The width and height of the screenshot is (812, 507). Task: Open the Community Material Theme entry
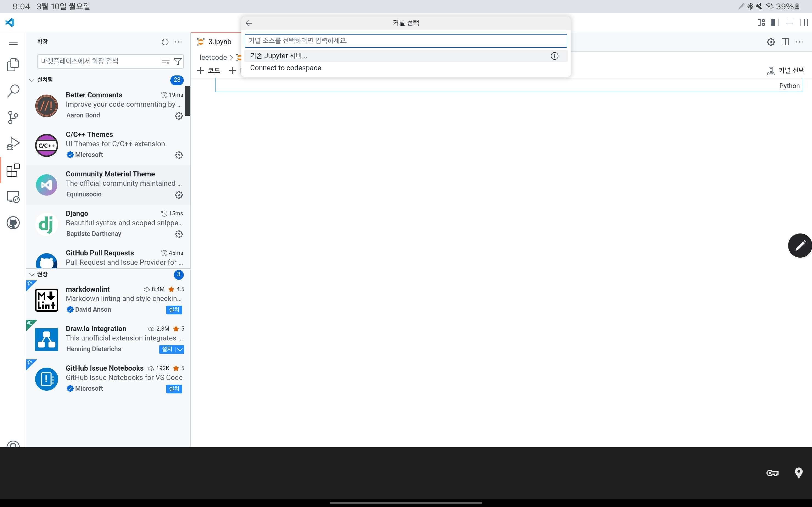pos(108,185)
